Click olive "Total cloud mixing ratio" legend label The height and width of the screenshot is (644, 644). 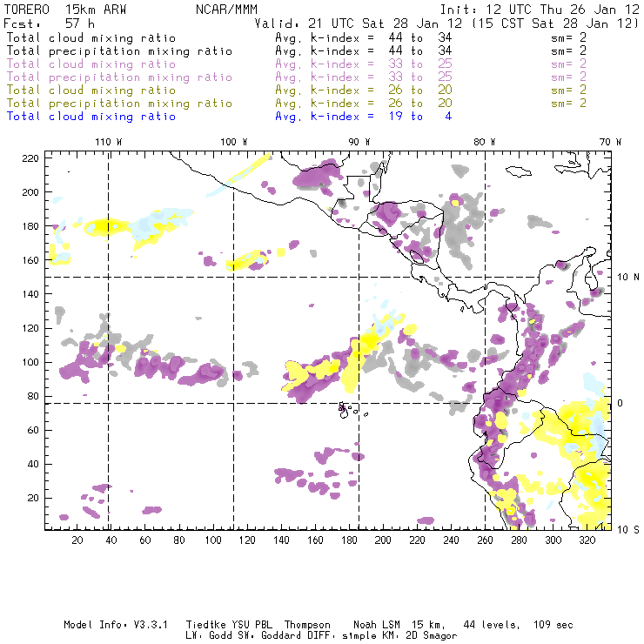[91, 90]
